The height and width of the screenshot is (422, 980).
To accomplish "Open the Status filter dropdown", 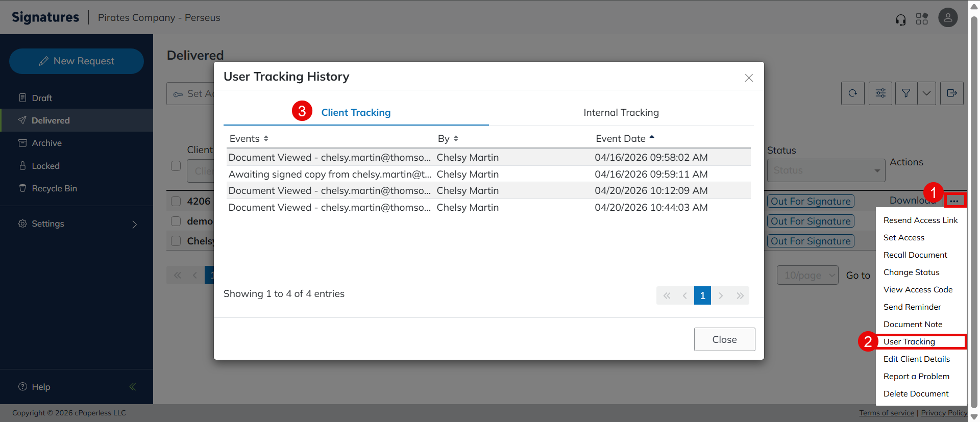I will 825,170.
